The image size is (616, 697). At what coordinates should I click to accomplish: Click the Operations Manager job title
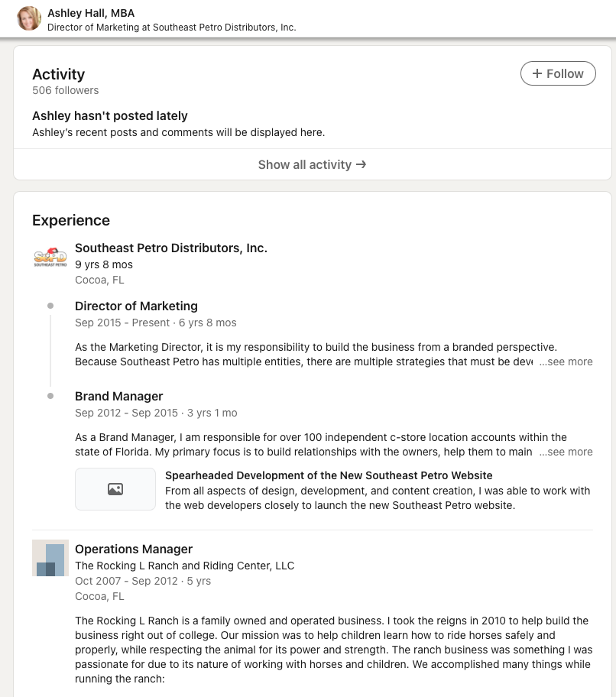(134, 549)
